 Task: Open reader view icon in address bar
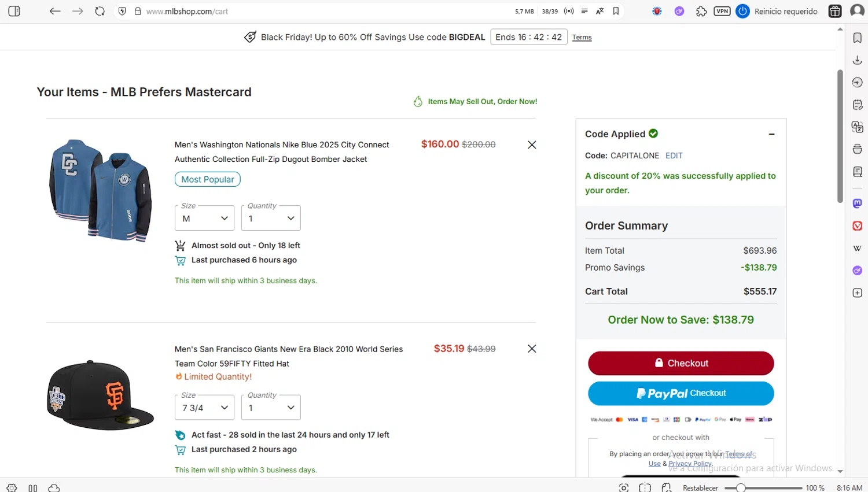pyautogui.click(x=584, y=11)
